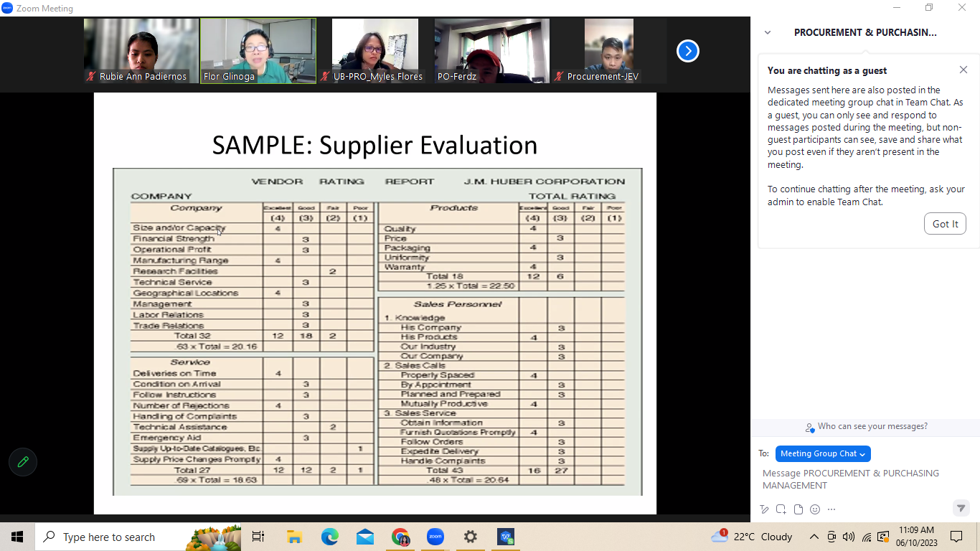Send the chat message with arrow icon
980x551 pixels.
pyautogui.click(x=961, y=508)
